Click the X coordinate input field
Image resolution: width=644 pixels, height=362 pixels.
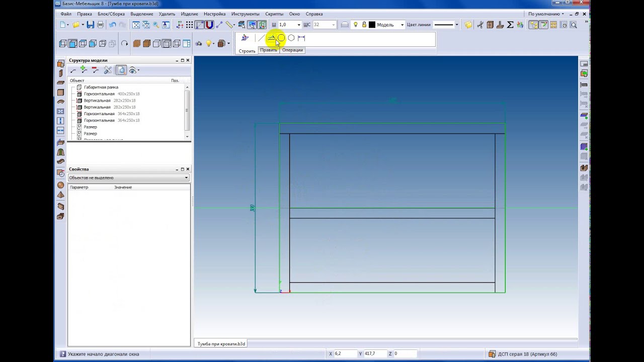(x=345, y=353)
